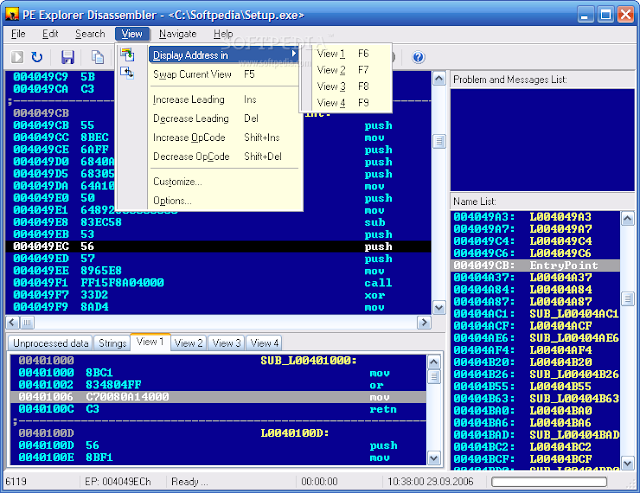Screen dimensions: 640x493
Task: Switch to the View 4 tab
Action: [264, 343]
